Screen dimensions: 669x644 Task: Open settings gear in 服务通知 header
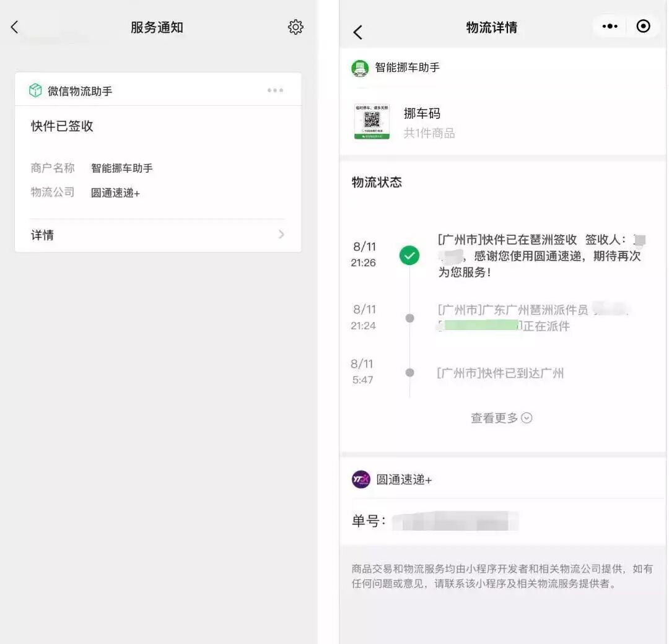(295, 27)
